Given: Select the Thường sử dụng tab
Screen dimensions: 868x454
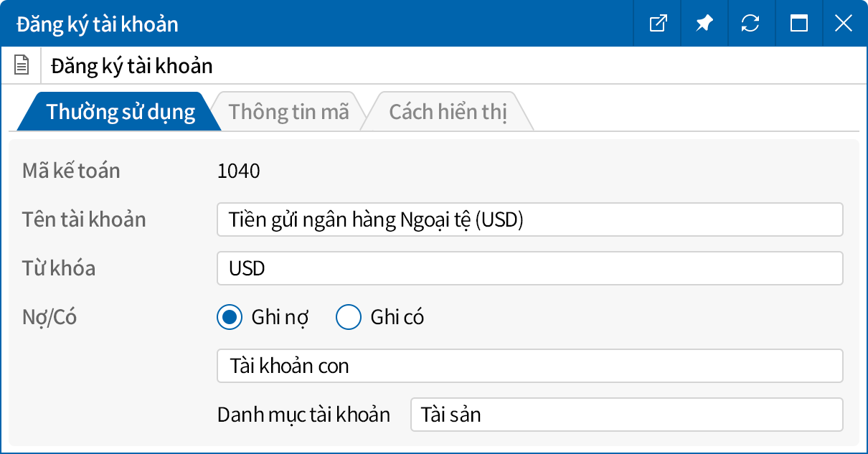Looking at the screenshot, I should 117,111.
